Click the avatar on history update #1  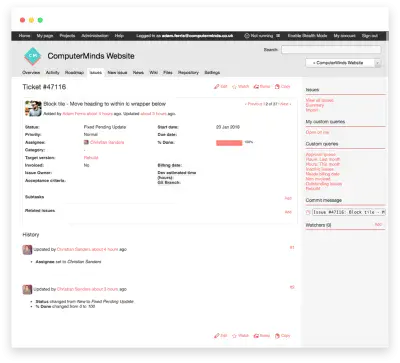[27, 249]
